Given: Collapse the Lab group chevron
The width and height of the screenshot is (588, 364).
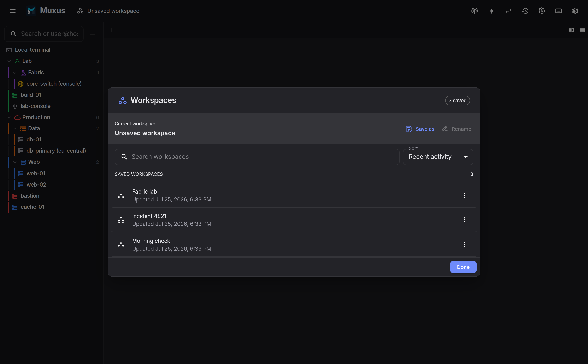Looking at the screenshot, I should pyautogui.click(x=9, y=61).
